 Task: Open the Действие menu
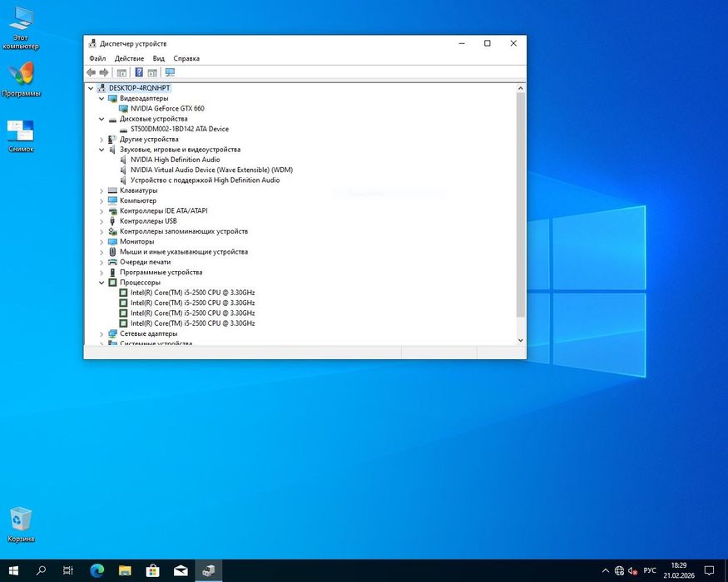[129, 58]
